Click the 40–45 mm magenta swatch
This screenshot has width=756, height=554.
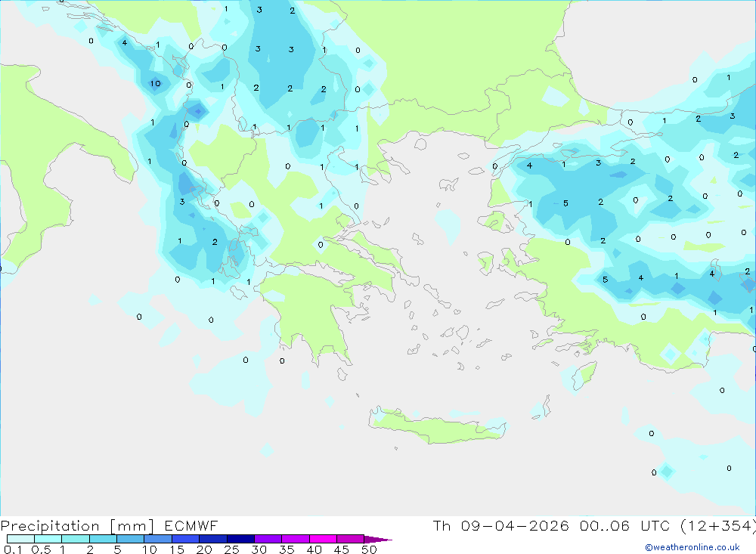tap(323, 539)
